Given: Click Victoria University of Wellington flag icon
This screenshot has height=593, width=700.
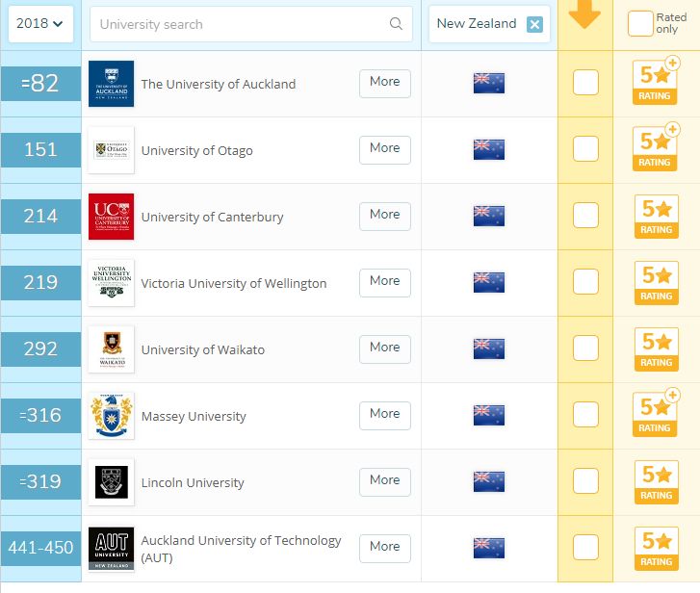Looking at the screenshot, I should [x=489, y=283].
